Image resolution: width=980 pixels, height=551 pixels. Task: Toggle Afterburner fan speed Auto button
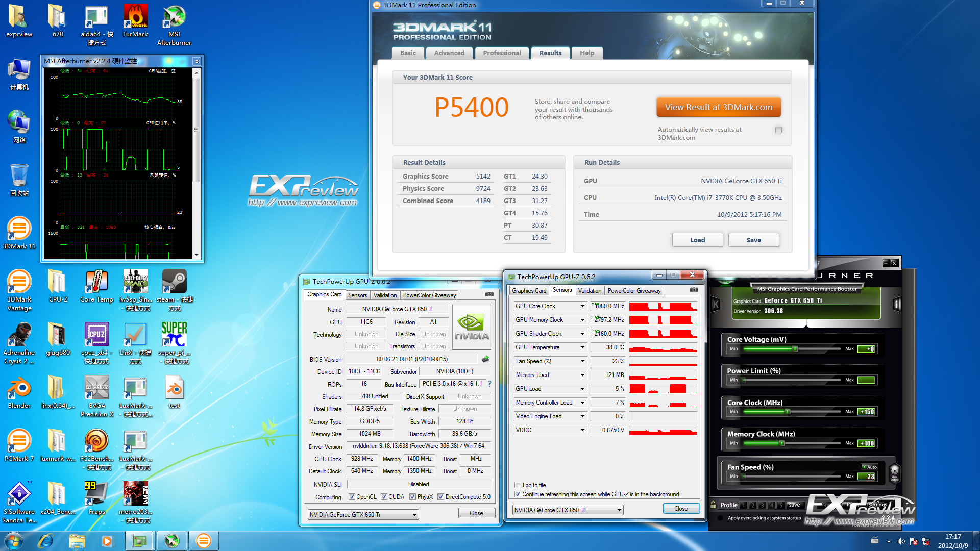coord(869,467)
